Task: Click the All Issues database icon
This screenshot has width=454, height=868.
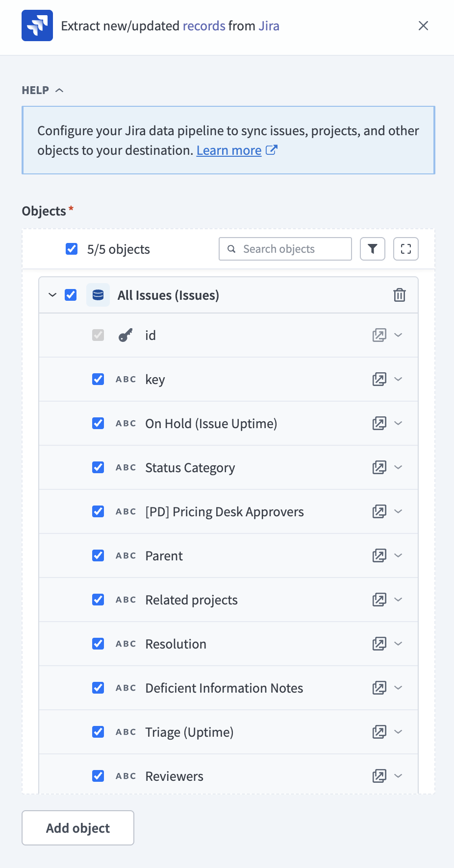Action: pyautogui.click(x=98, y=295)
